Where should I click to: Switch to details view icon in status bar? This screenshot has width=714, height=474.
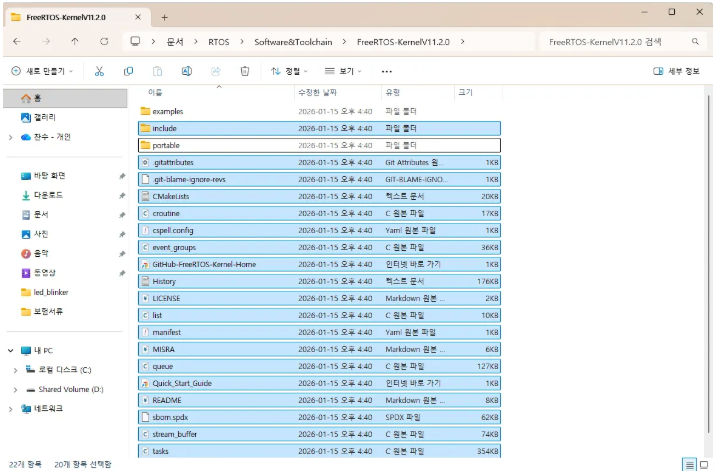pyautogui.click(x=690, y=464)
